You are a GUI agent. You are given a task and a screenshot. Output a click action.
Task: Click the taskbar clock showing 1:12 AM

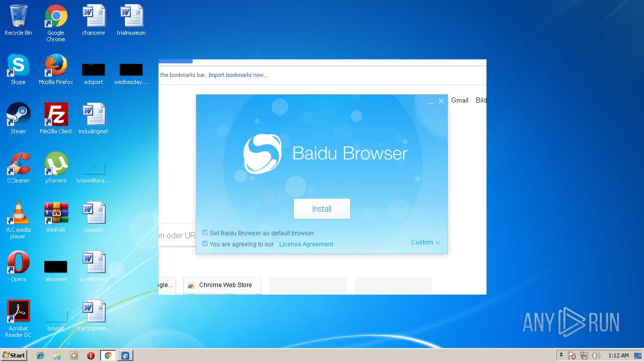click(618, 355)
